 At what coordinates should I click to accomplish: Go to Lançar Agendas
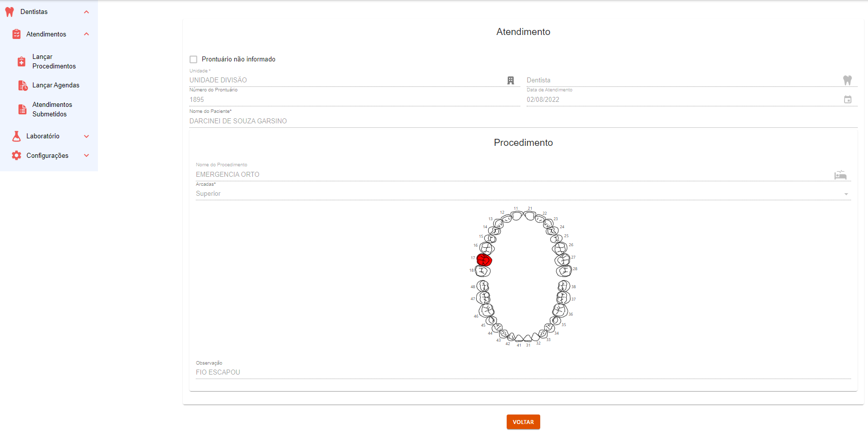coord(55,85)
